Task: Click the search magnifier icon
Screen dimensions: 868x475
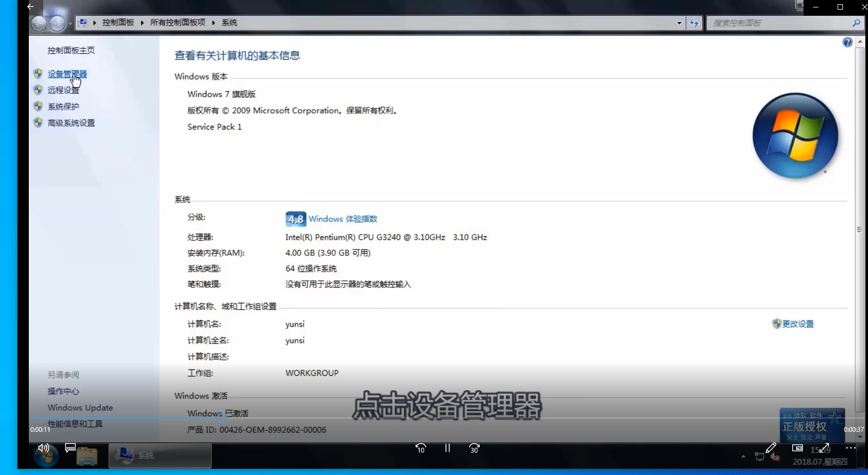Action: tap(856, 23)
